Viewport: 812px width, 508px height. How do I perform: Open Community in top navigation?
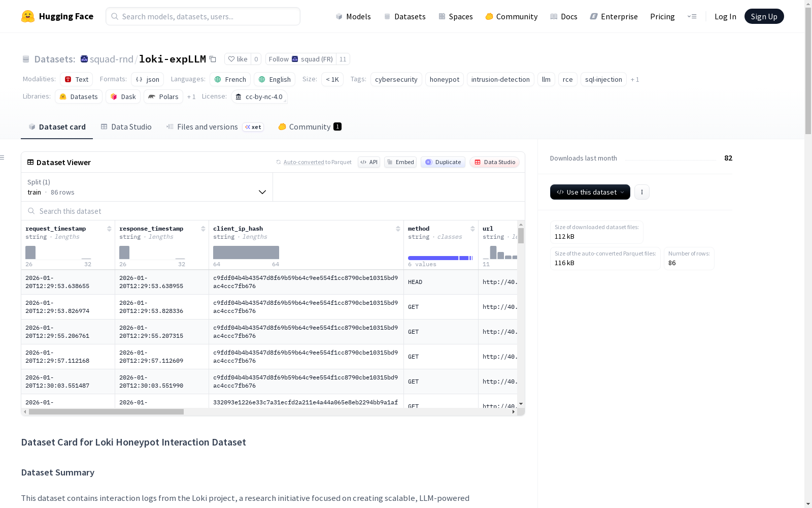(512, 16)
